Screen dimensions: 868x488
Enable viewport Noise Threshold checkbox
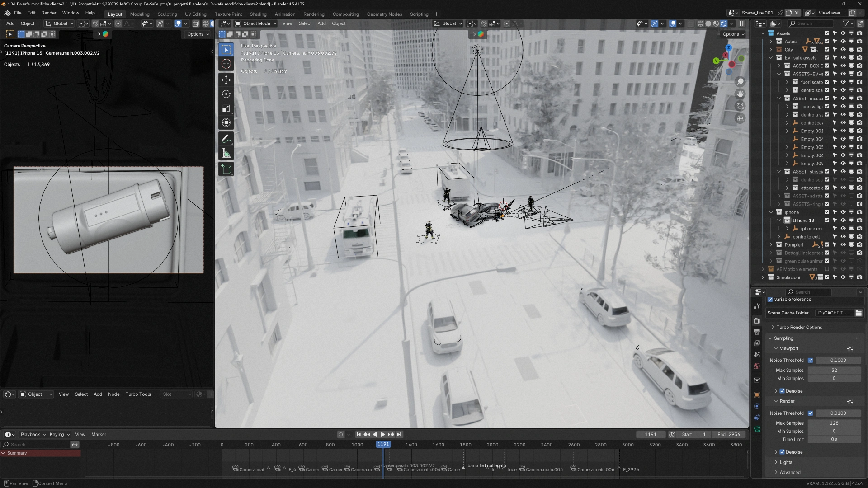810,361
